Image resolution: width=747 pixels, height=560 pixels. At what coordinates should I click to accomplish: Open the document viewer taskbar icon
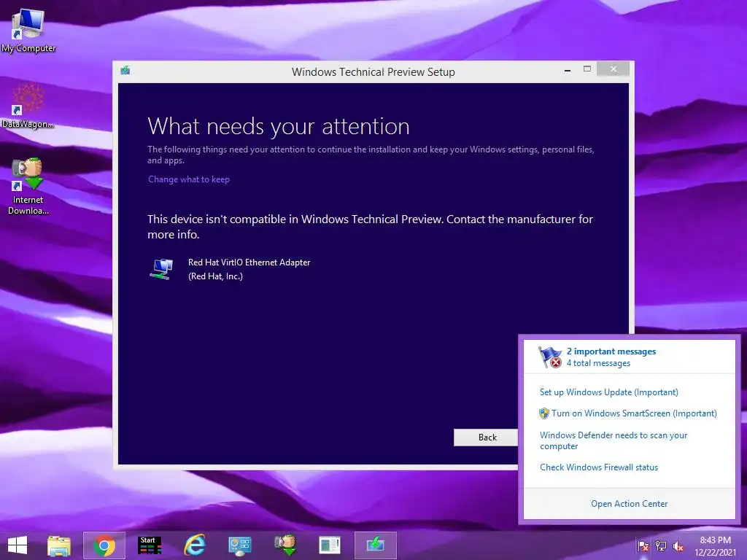coord(330,545)
